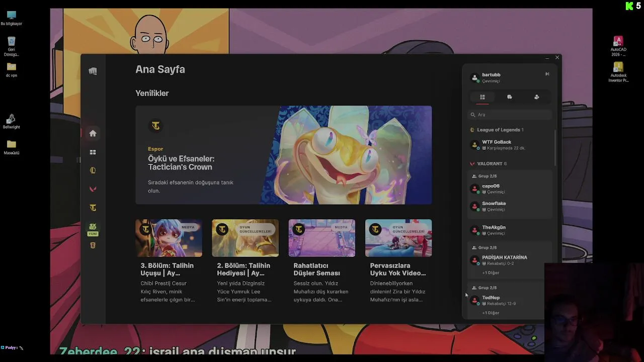
Task: Switch to chat messages tab
Action: pos(509,97)
